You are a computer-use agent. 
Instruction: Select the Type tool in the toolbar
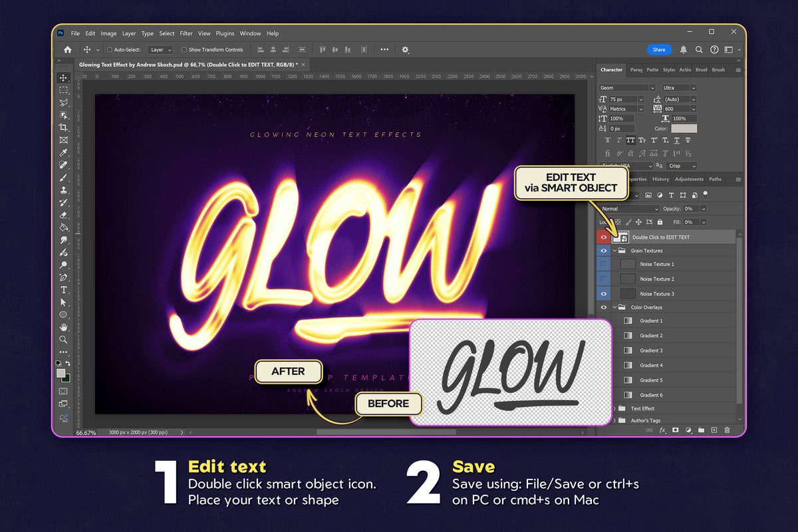(63, 290)
